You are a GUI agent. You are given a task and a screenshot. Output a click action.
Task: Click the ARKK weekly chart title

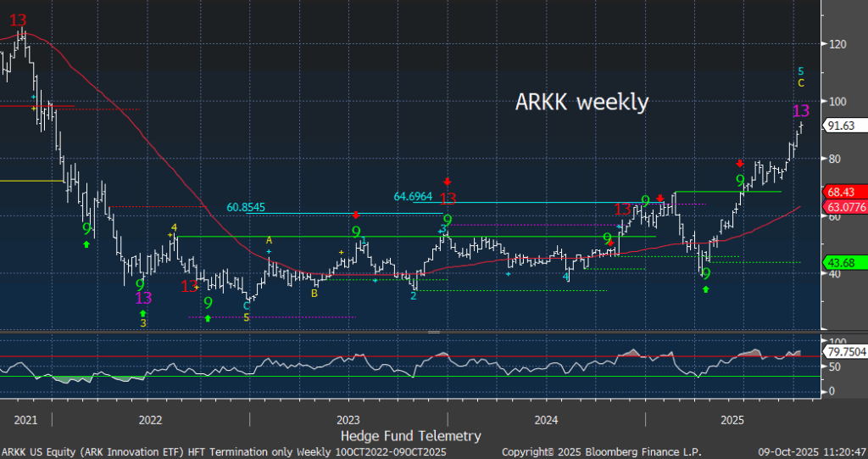tap(581, 103)
